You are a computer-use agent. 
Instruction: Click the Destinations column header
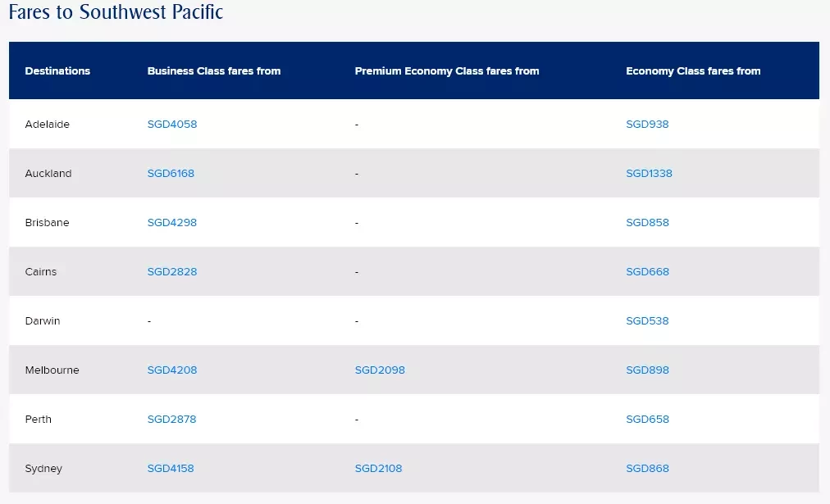click(x=57, y=70)
